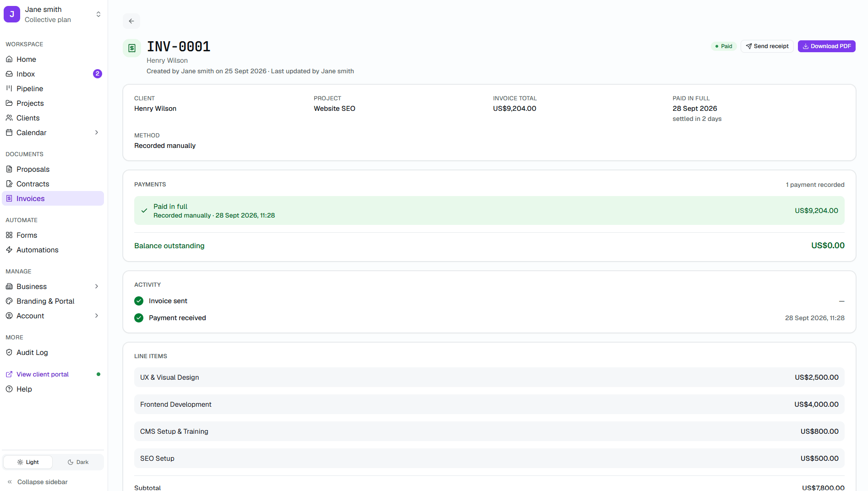The image size is (868, 491).
Task: Expand the Calendar submenu arrow
Action: (x=97, y=132)
